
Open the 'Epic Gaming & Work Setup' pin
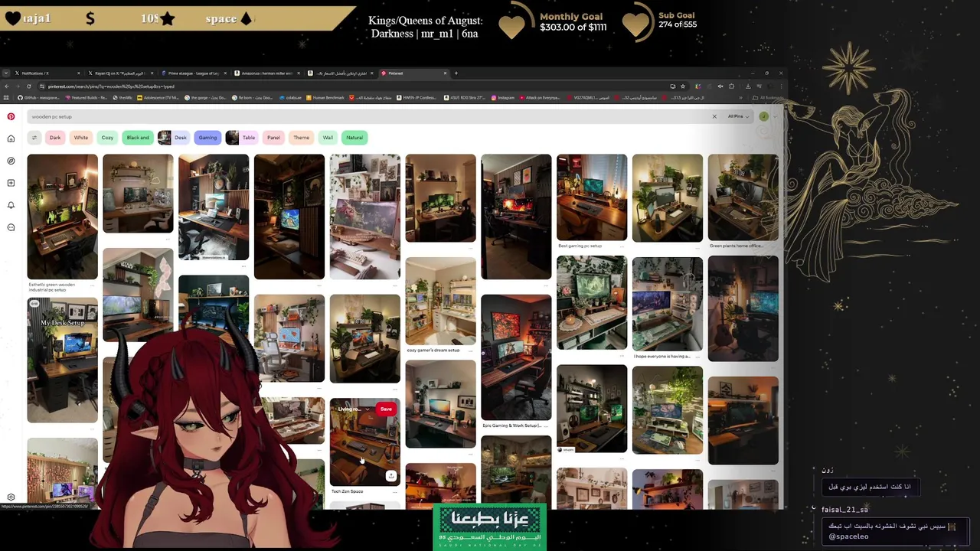[516, 357]
